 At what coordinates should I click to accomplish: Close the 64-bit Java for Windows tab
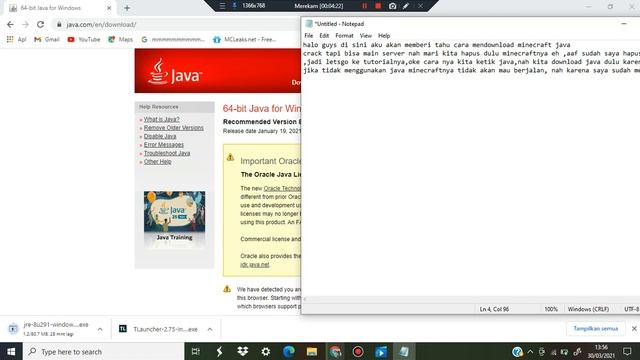click(x=109, y=8)
